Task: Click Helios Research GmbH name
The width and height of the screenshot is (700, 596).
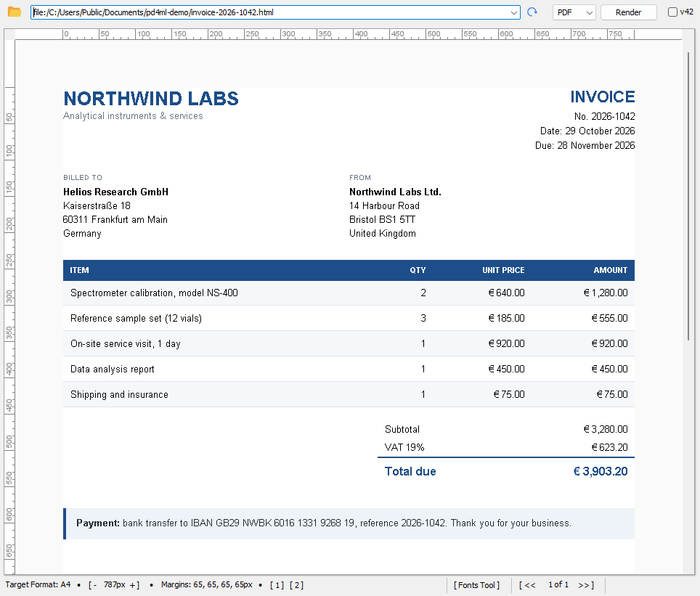Action: 115,192
